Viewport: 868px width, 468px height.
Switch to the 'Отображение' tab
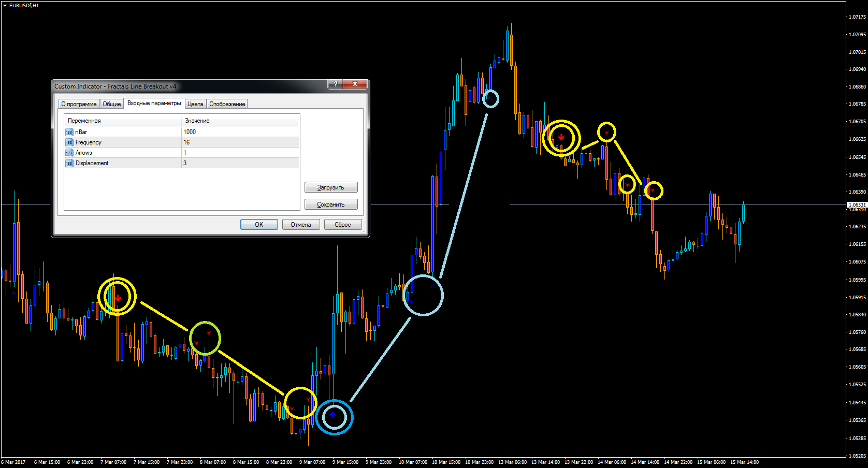[227, 104]
